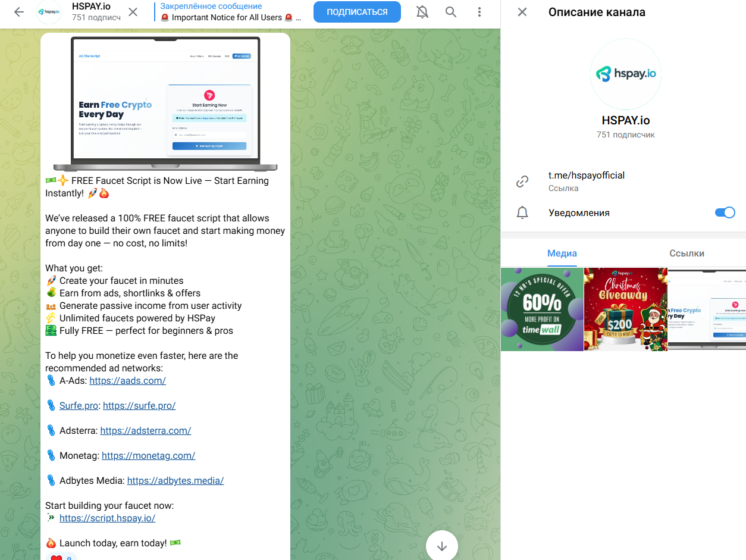
Task: Open the Christmas Giveaway $200 thumbnail
Action: 626,309
